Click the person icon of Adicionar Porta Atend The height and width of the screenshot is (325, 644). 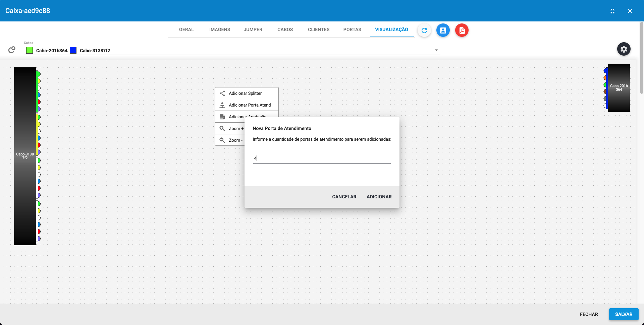222,105
